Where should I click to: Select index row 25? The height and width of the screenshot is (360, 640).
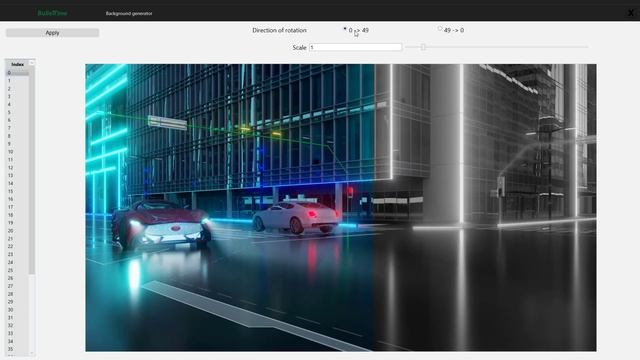[17, 270]
